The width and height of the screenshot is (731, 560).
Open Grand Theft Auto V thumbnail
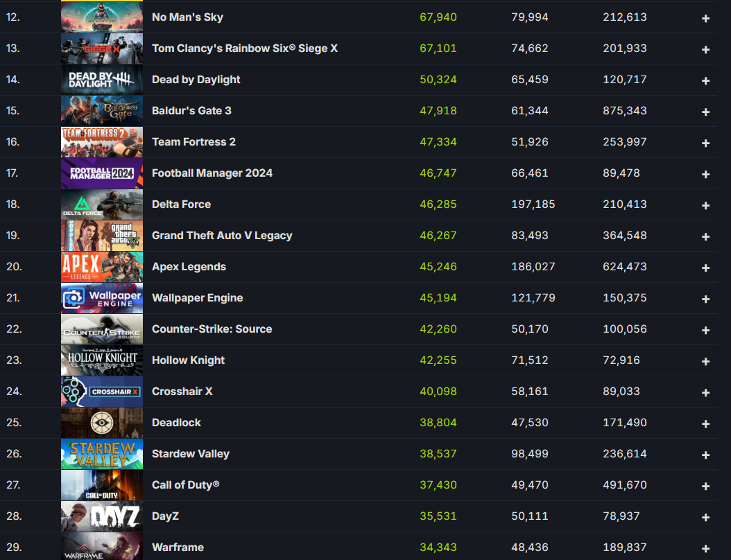[x=102, y=235]
